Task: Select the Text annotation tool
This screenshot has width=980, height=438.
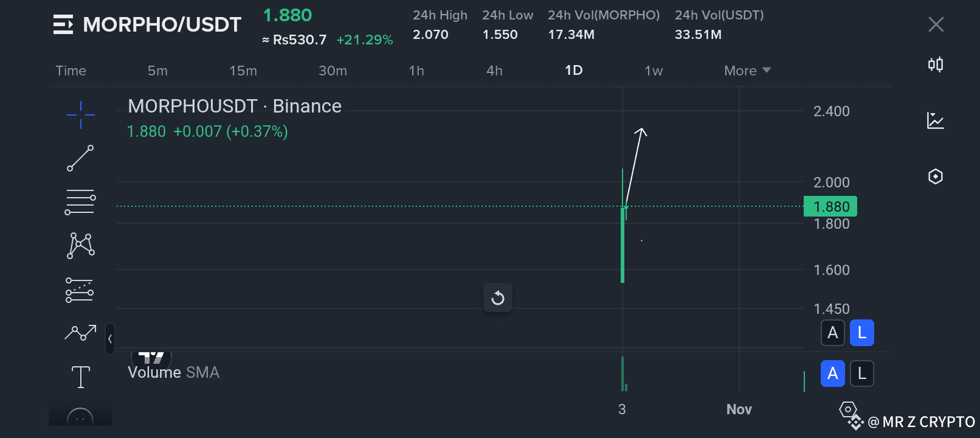Action: (80, 377)
